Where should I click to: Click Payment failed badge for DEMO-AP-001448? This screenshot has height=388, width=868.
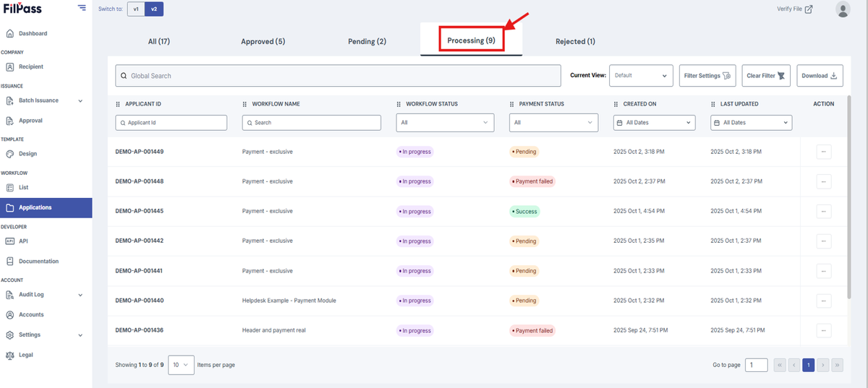point(532,181)
